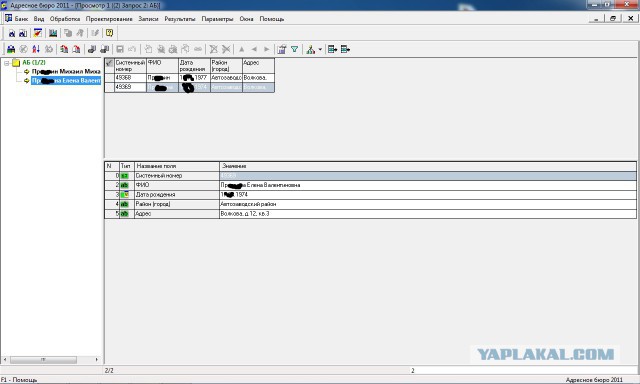
Task: Open the Вид menu
Action: tap(39, 19)
